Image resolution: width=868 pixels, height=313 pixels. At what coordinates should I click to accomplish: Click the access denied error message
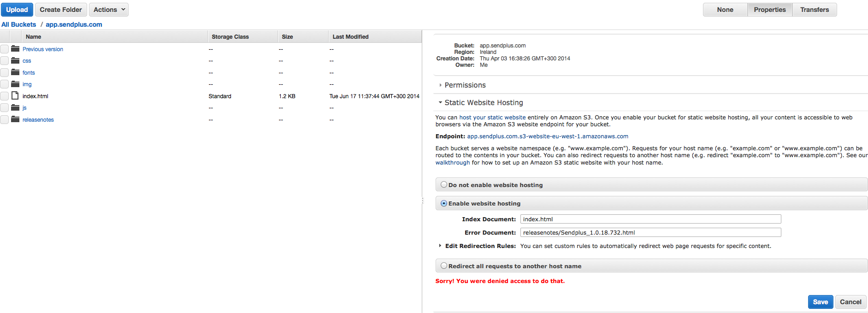pos(500,281)
